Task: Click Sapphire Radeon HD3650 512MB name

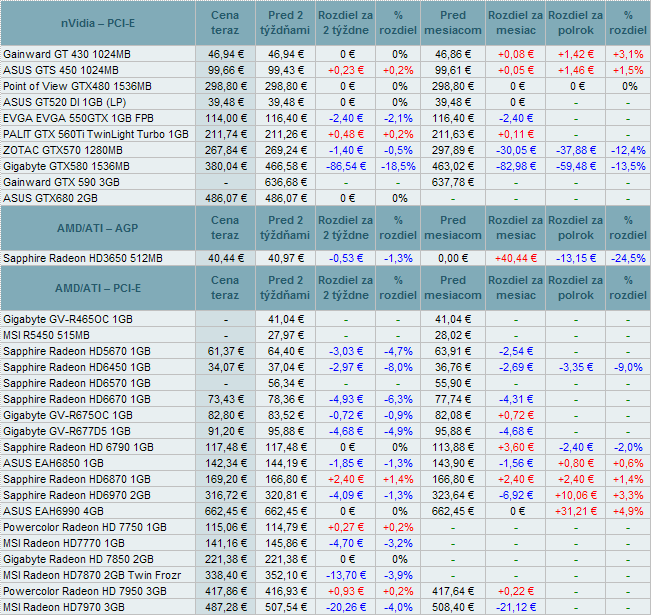Action: tap(83, 258)
